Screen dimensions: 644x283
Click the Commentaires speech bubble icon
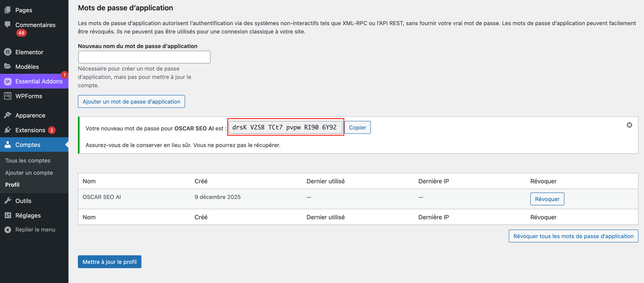coord(8,25)
